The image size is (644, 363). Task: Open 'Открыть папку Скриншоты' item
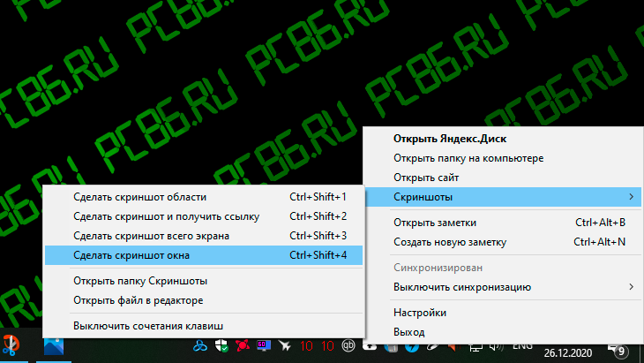pos(204,281)
